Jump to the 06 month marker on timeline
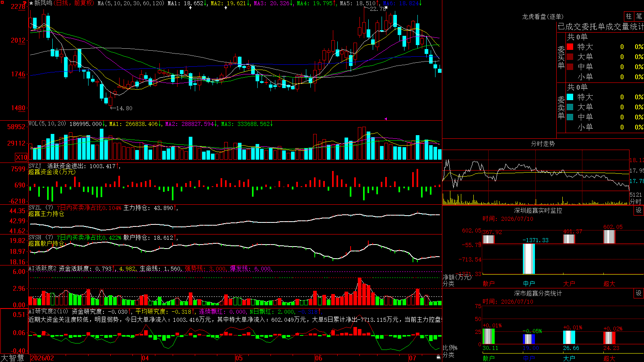The image size is (644, 362). click(x=319, y=358)
